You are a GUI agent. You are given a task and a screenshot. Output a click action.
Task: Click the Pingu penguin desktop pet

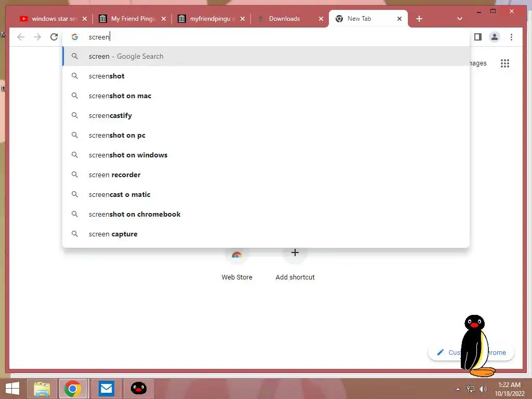click(477, 346)
